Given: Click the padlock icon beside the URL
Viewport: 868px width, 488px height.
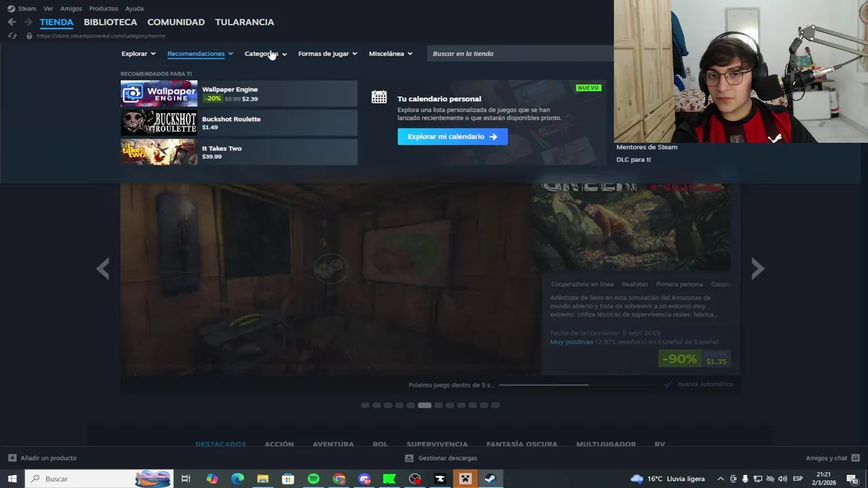Looking at the screenshot, I should pyautogui.click(x=28, y=36).
